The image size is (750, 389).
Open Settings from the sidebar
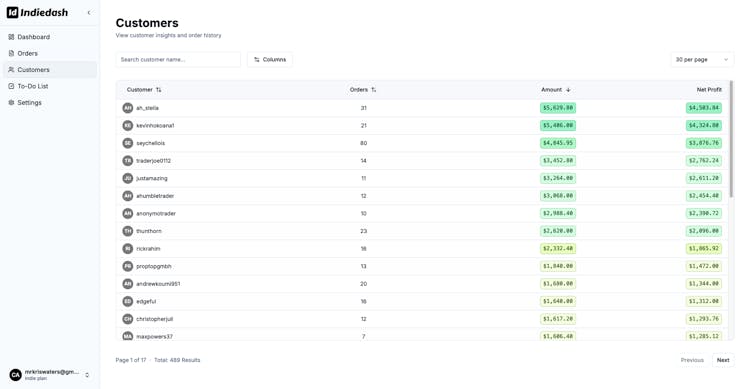pos(50,102)
